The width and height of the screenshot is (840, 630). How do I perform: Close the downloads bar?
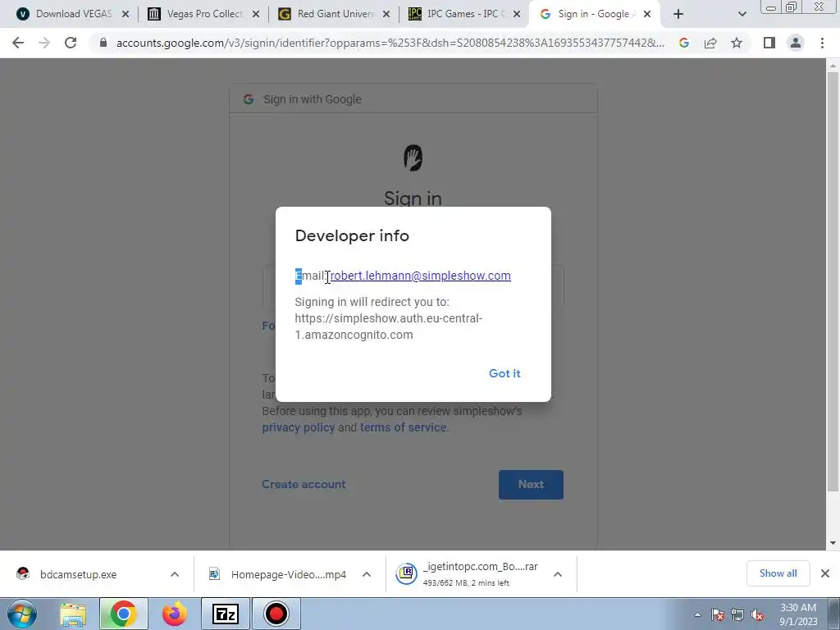pos(825,573)
